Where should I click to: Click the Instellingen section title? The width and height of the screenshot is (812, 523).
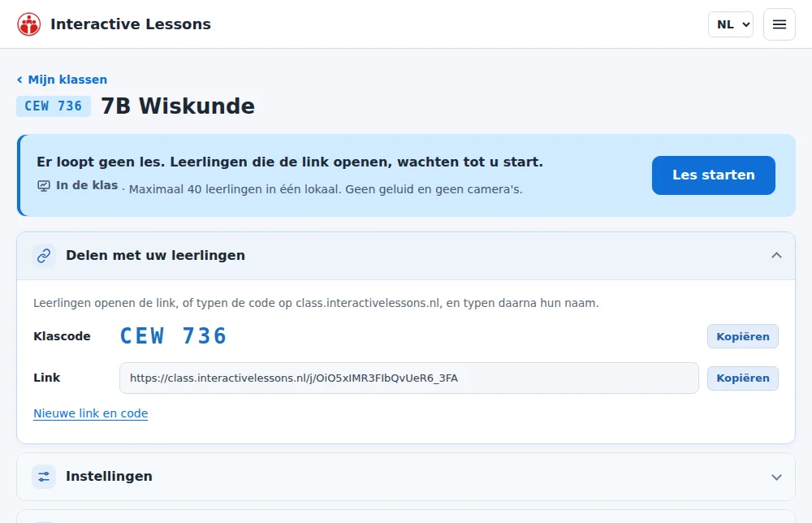109,477
